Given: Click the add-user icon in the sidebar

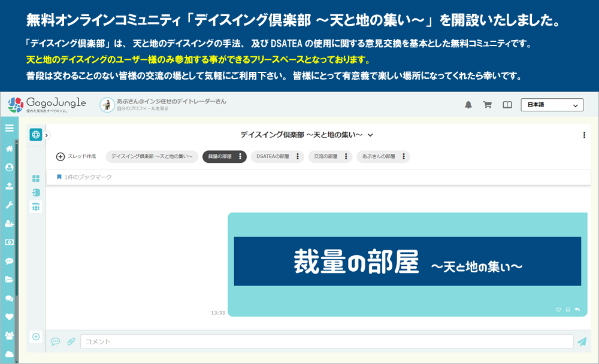Looking at the screenshot, I should [9, 223].
